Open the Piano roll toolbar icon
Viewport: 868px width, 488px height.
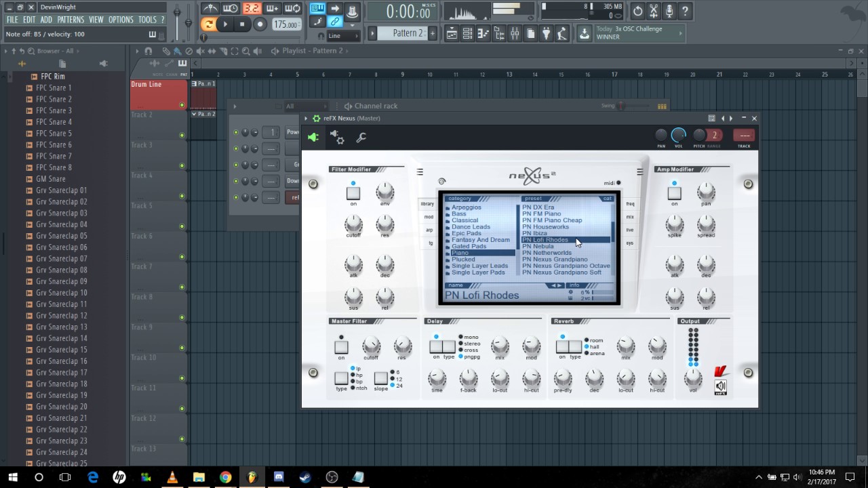483,33
